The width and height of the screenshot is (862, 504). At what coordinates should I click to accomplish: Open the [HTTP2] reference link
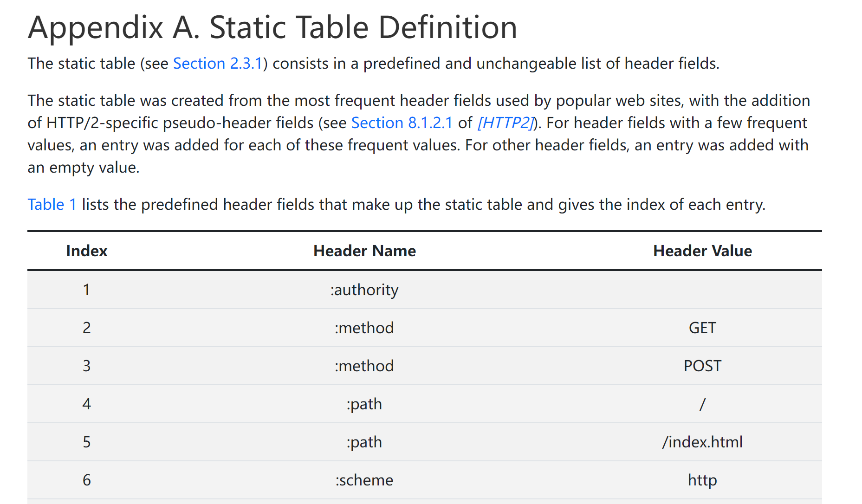pos(506,123)
